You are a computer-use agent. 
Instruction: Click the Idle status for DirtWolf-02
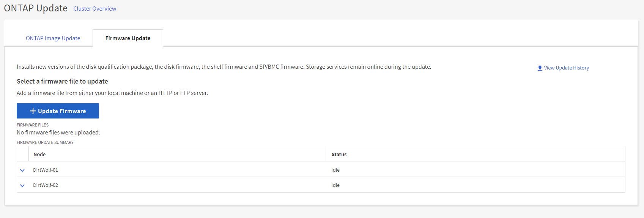[335, 185]
